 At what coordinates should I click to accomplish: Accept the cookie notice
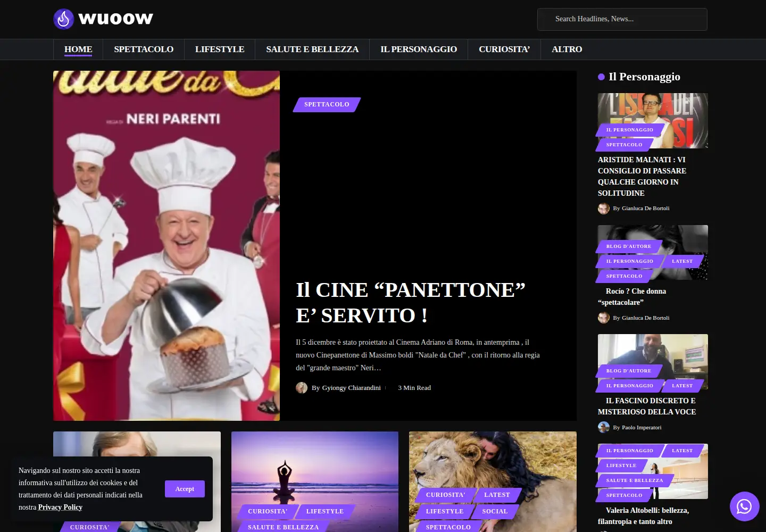[185, 489]
